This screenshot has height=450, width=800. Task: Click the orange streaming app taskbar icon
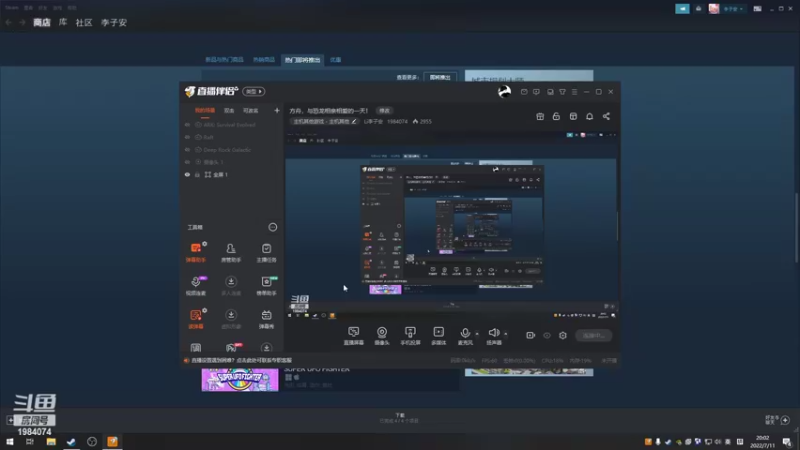(112, 441)
